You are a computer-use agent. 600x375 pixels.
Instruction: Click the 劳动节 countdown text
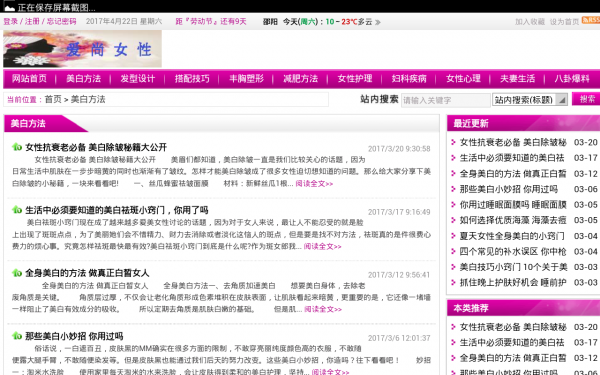click(x=211, y=21)
